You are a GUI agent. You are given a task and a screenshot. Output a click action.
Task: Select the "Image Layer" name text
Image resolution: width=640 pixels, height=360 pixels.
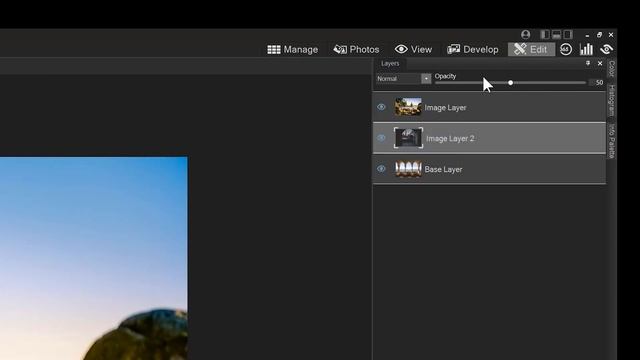click(445, 108)
